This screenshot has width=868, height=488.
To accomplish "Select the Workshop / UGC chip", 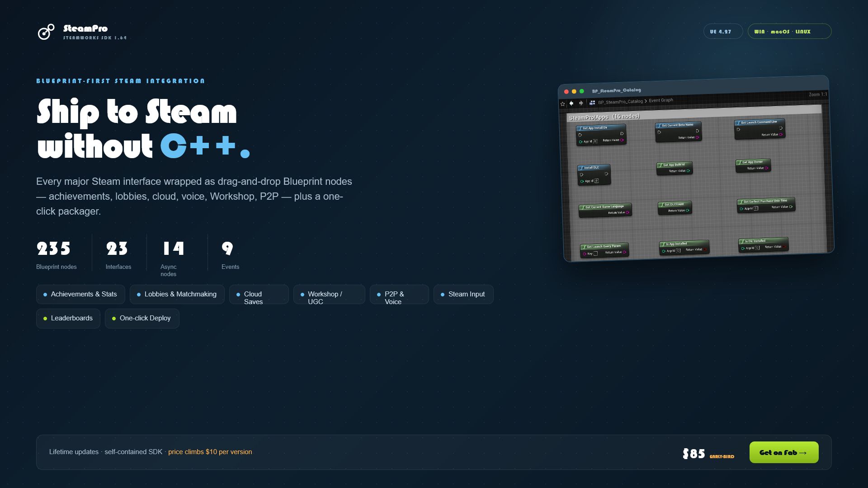I will (329, 294).
